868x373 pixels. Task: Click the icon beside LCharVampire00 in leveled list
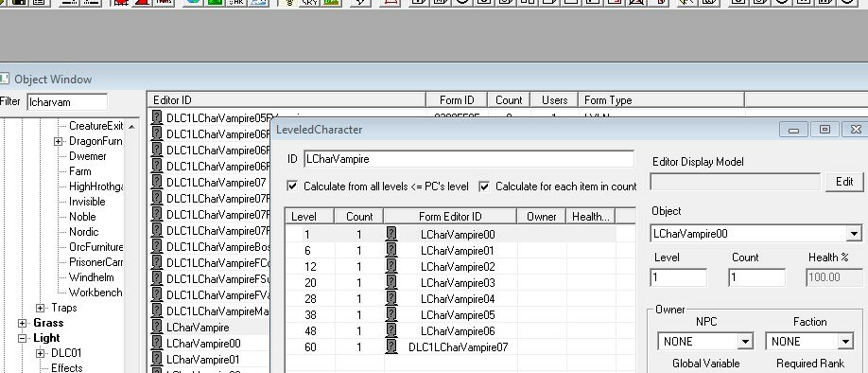pyautogui.click(x=391, y=235)
